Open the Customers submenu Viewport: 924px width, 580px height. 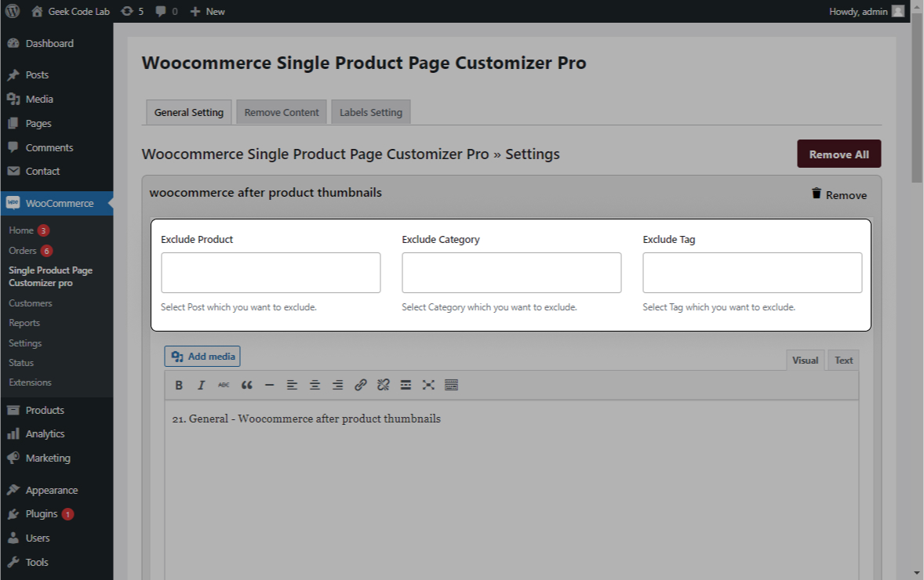(31, 303)
